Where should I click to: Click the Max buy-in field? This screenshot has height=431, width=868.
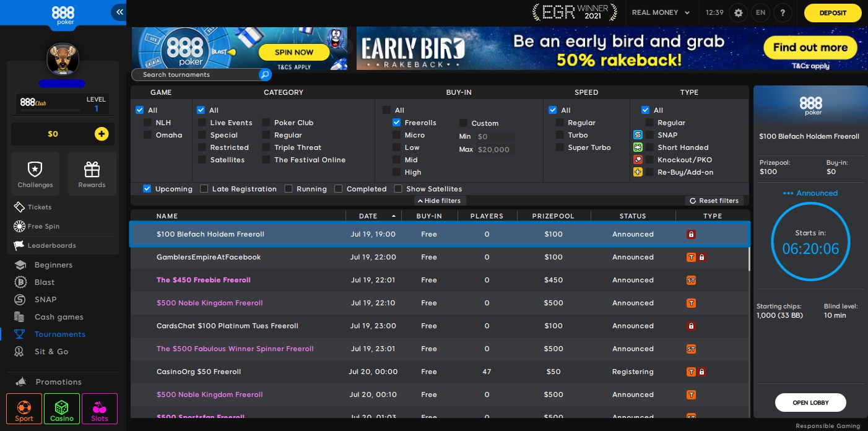coord(495,150)
